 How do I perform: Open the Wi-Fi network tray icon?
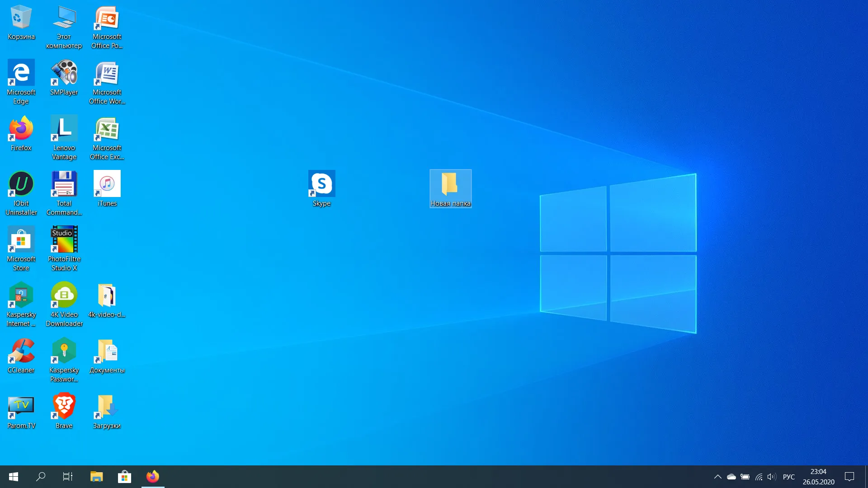click(x=759, y=477)
